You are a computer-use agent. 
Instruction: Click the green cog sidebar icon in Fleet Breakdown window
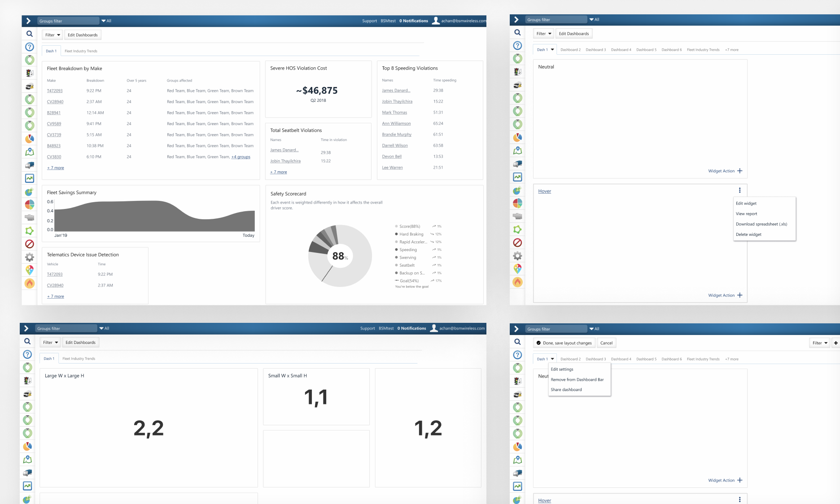[x=29, y=230]
